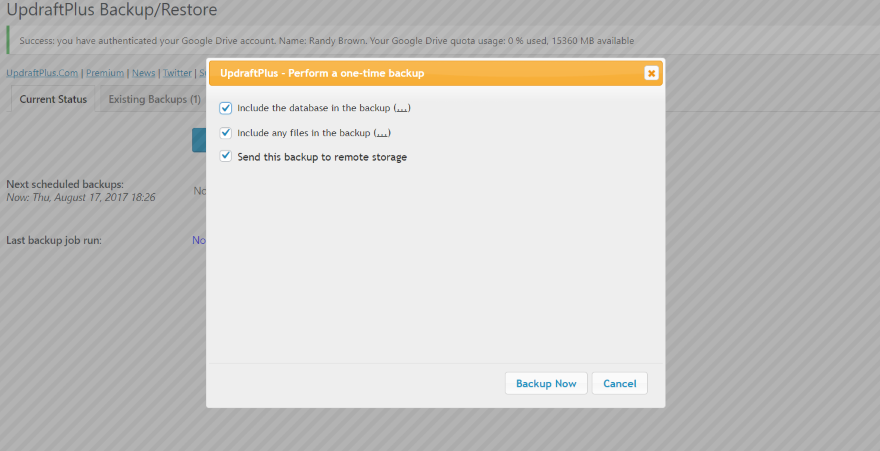Screen dimensions: 880x451
Task: Click the Last backup job run label
Action: [x=54, y=240]
